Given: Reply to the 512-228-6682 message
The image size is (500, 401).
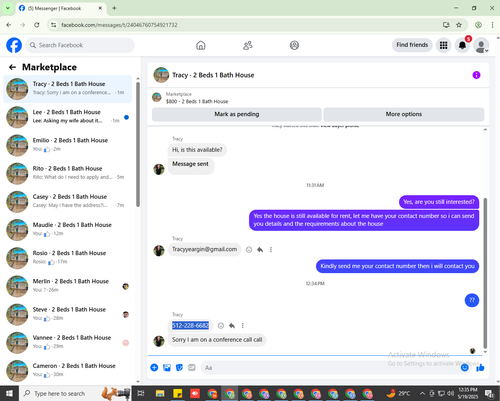Looking at the screenshot, I should tap(232, 326).
